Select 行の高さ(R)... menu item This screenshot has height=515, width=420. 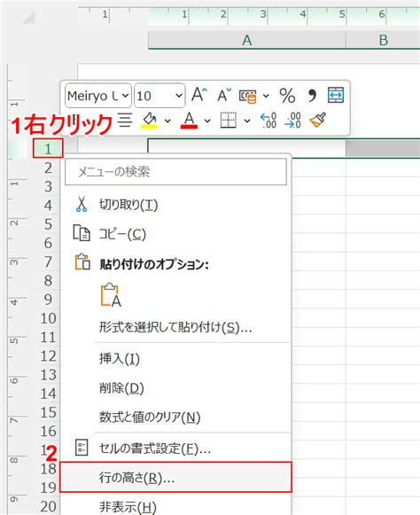175,477
